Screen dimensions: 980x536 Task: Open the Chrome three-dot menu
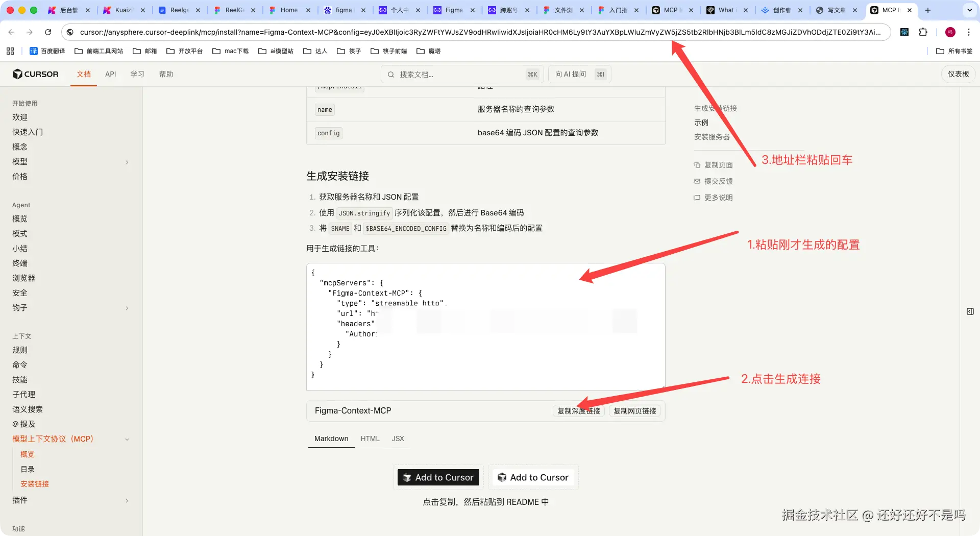(969, 32)
